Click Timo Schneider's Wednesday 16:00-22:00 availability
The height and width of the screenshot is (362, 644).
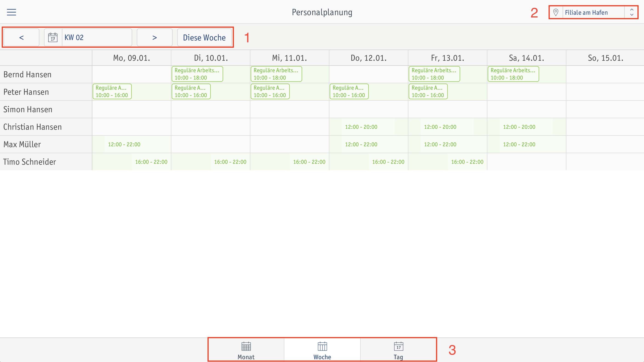309,162
